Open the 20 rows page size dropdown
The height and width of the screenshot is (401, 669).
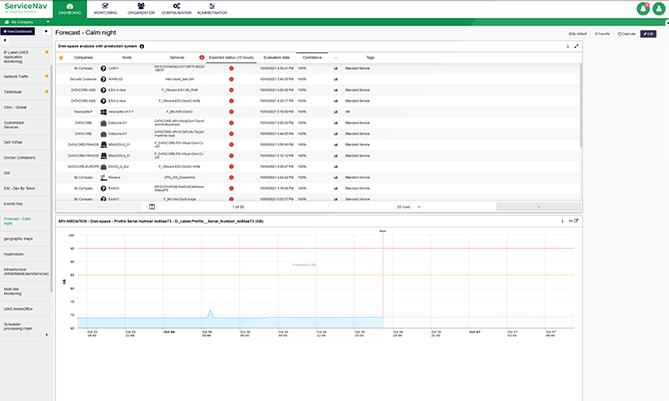pos(408,207)
